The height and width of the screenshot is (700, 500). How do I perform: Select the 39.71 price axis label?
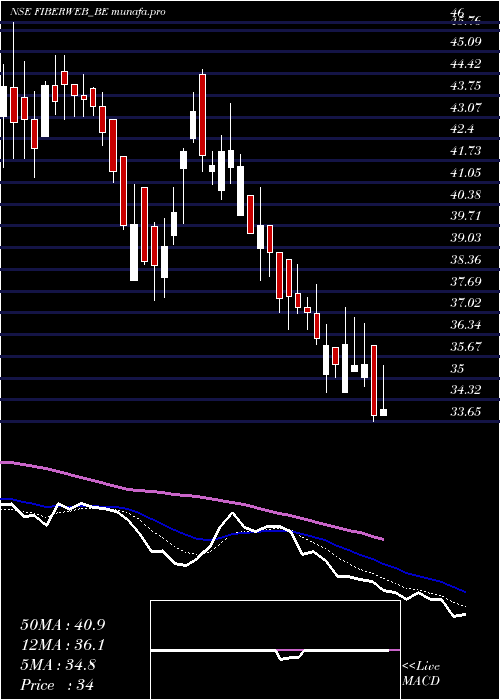pyautogui.click(x=466, y=216)
